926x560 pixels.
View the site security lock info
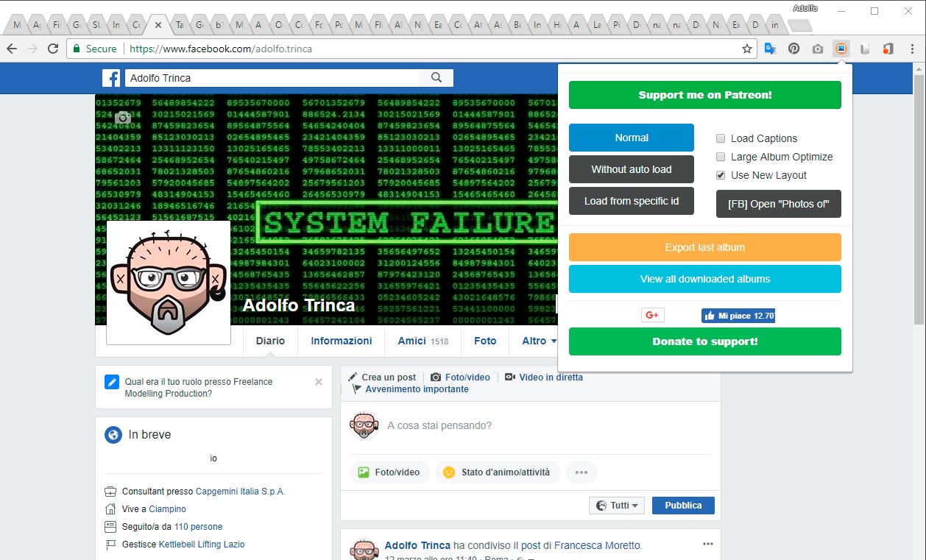(x=93, y=49)
